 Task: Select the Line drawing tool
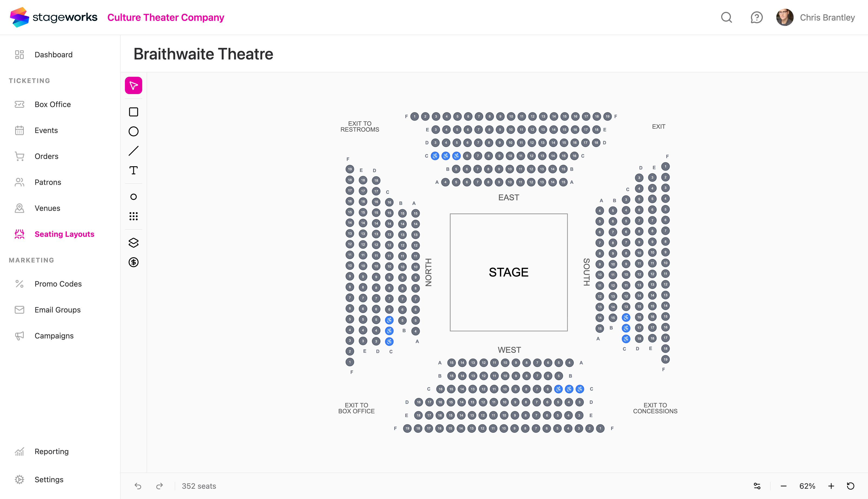point(133,151)
